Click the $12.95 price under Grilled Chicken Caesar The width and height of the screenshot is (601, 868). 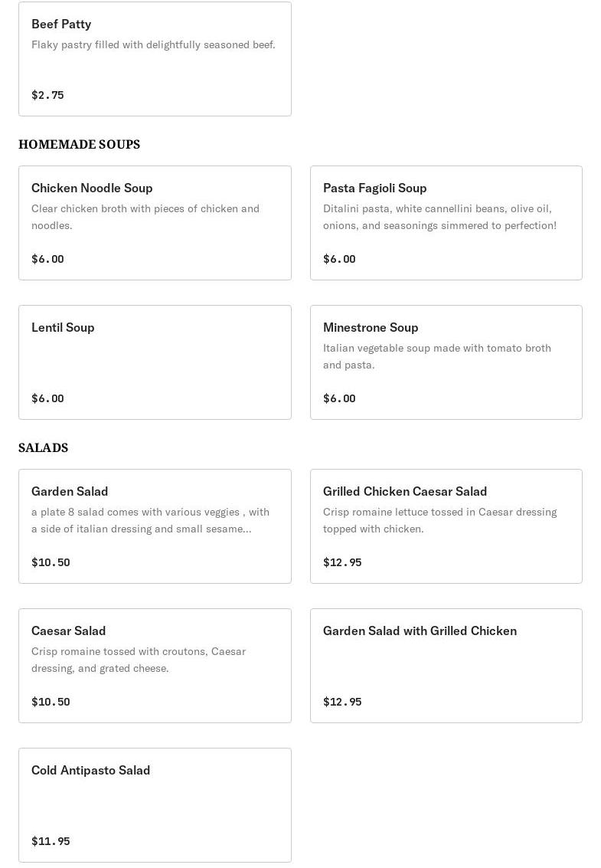coord(342,562)
